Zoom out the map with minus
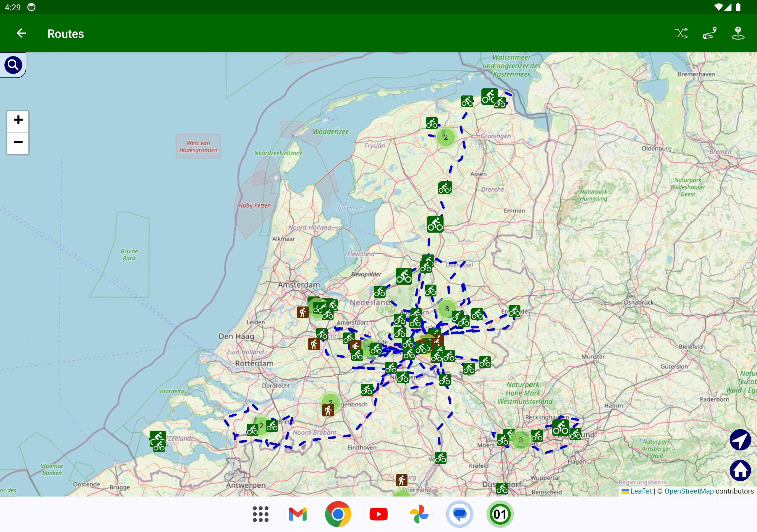 (18, 143)
